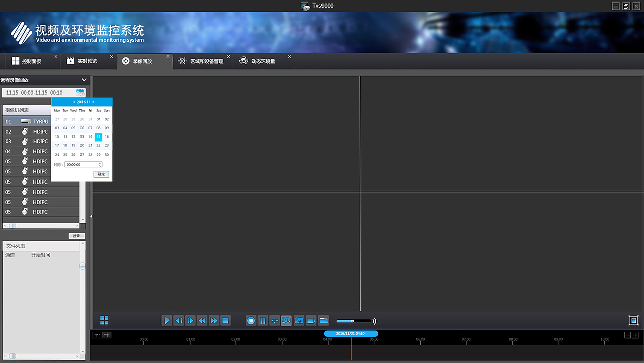Step one frame backward

click(x=179, y=320)
